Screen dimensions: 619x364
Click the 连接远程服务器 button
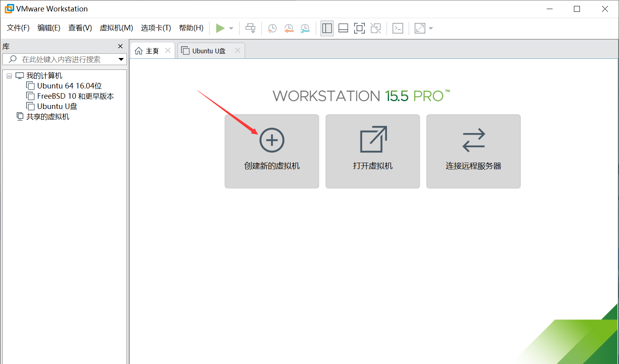pyautogui.click(x=474, y=151)
